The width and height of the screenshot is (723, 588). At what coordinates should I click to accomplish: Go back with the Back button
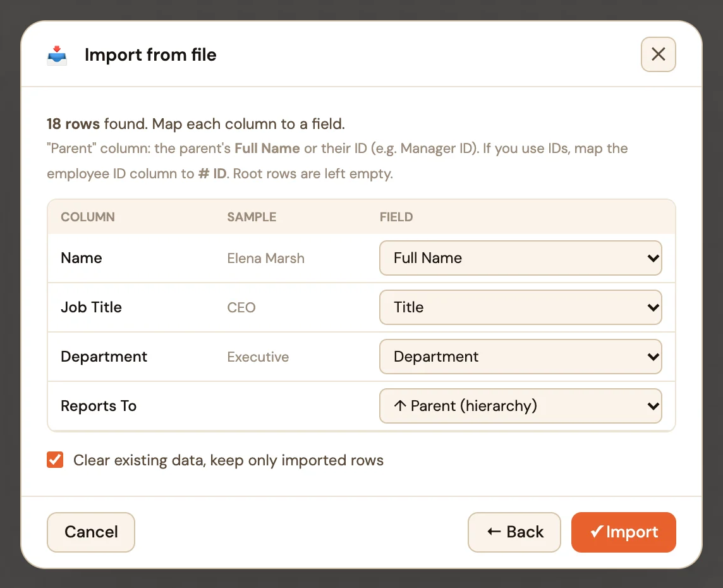(x=514, y=532)
